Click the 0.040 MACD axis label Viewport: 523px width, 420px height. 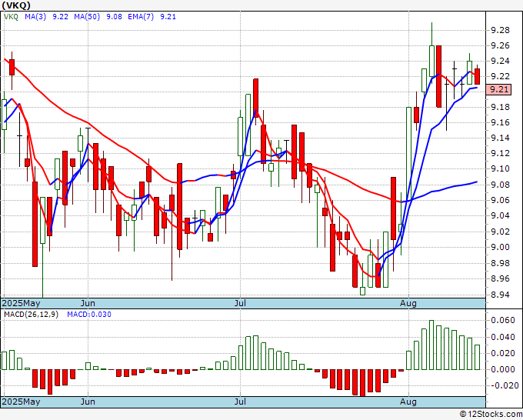click(503, 337)
